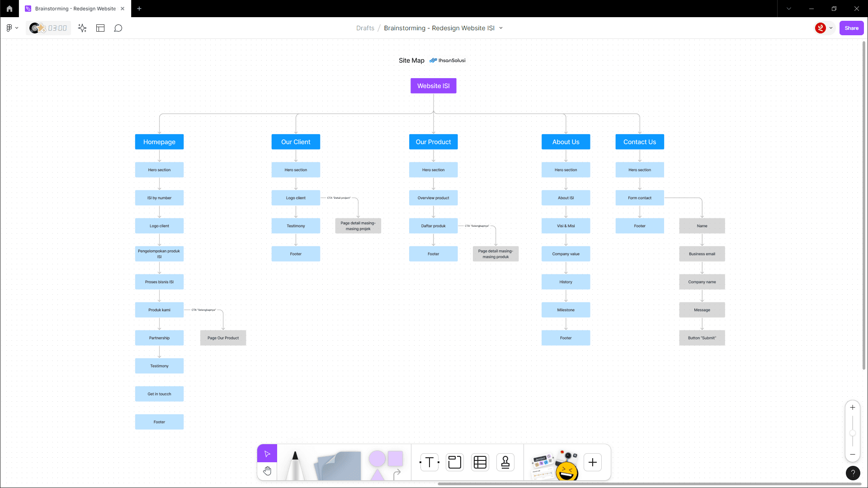This screenshot has height=488, width=868.
Task: Select the Marker pen tool
Action: (x=295, y=465)
